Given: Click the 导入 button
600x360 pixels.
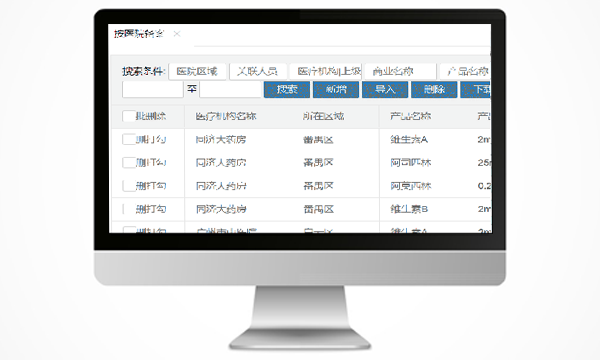Looking at the screenshot, I should coord(385,90).
